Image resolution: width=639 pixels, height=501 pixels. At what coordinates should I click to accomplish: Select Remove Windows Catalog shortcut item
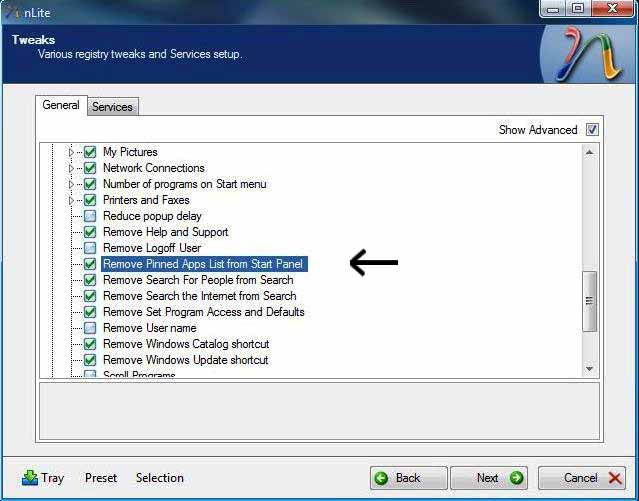[185, 344]
